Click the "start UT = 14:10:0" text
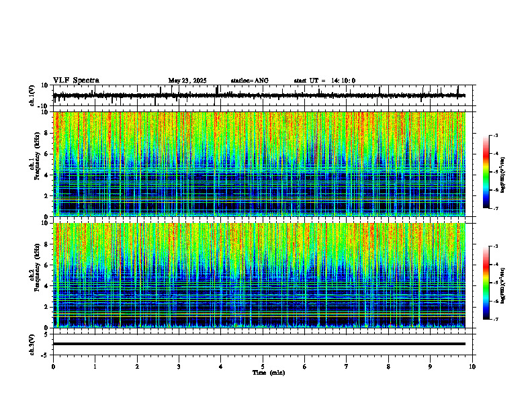Image resolution: width=532 pixels, height=411 pixels. [324, 81]
